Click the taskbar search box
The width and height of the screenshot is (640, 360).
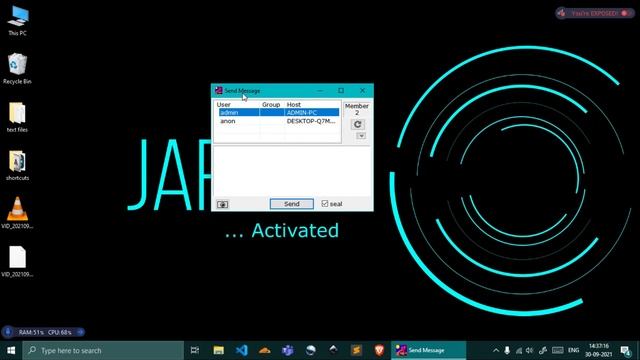tap(103, 351)
